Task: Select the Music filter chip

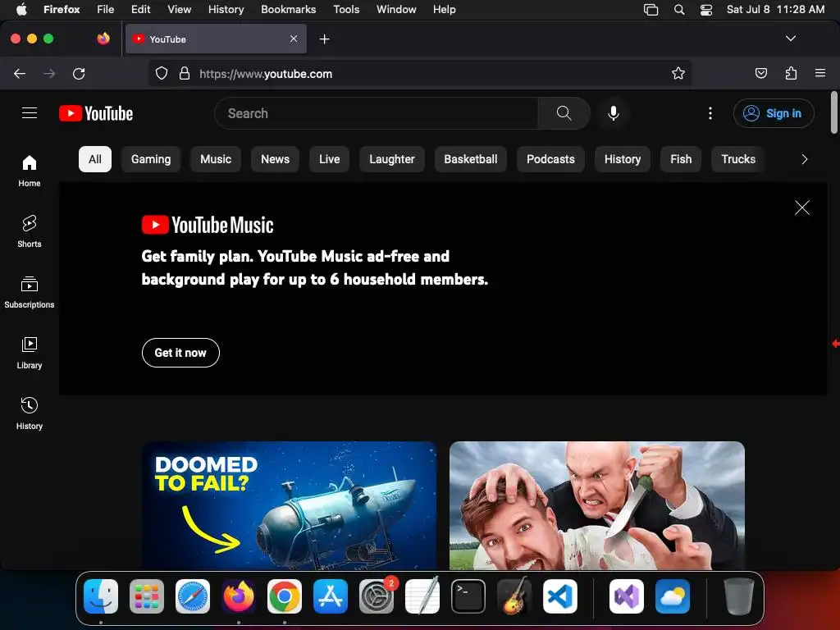Action: (x=216, y=159)
